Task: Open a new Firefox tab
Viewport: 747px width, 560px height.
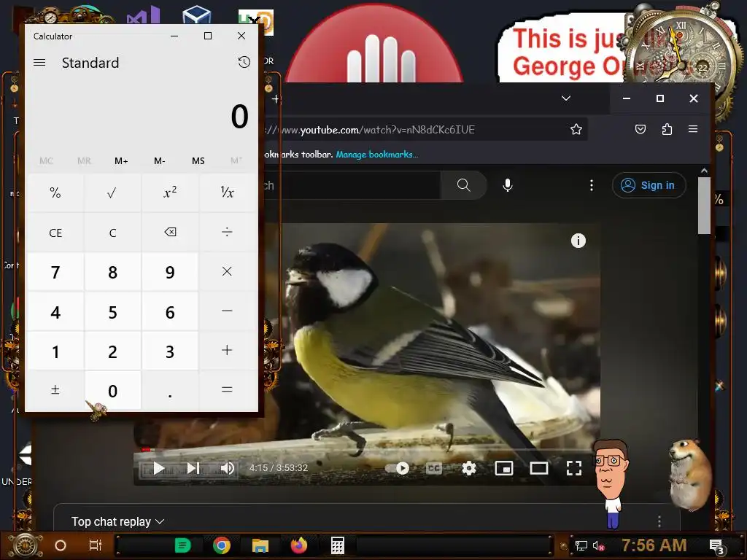Action: click(x=275, y=99)
